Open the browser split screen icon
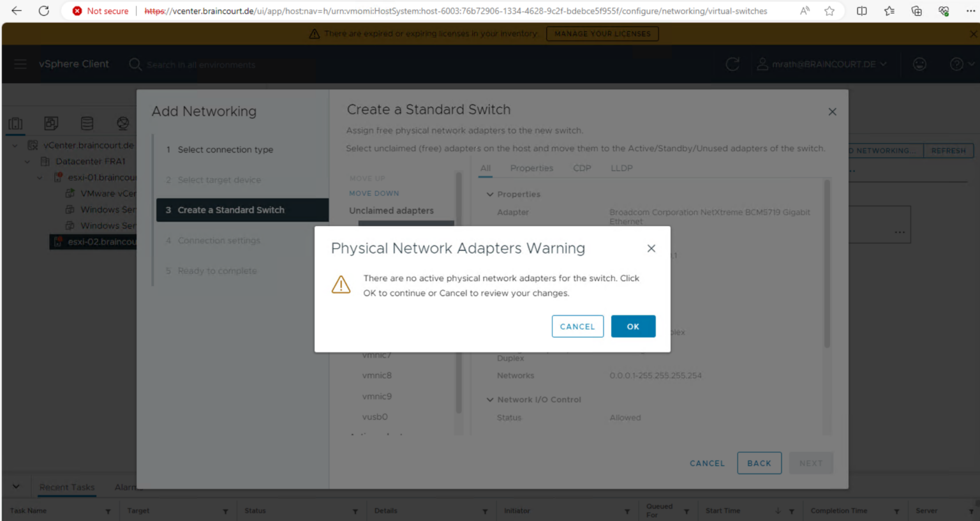Image resolution: width=980 pixels, height=521 pixels. [x=861, y=11]
